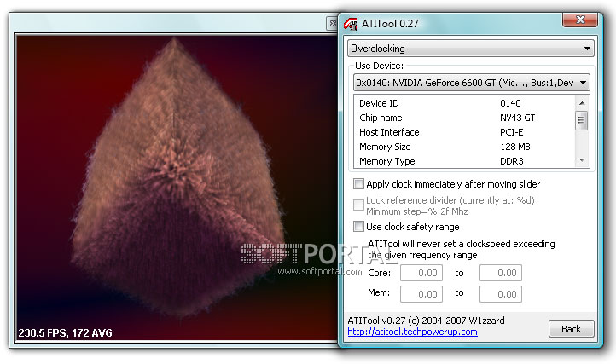This screenshot has height=364, width=616.
Task: Close the 3D view window behind ATITool
Action: point(333,24)
